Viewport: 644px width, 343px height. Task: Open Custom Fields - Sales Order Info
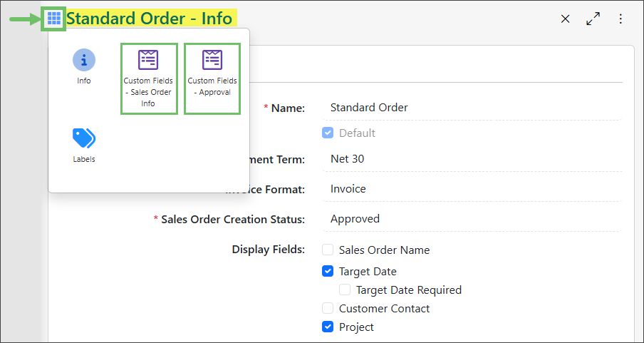coord(148,78)
